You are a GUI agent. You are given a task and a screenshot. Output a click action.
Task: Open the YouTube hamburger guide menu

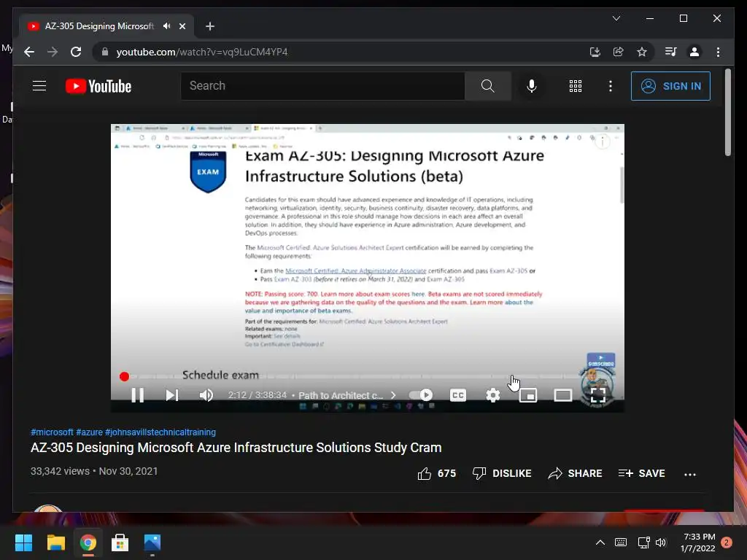[x=39, y=86]
